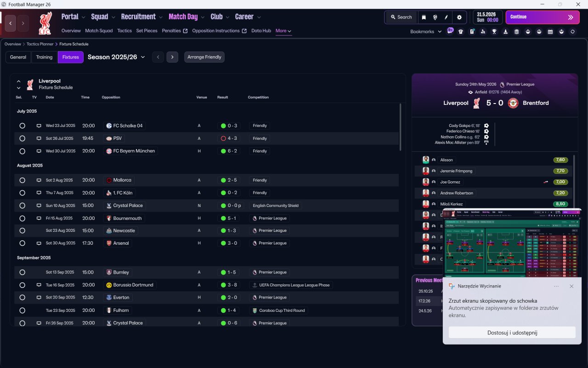Select the Fixtures tab
Image resolution: width=588 pixels, height=368 pixels.
(71, 57)
